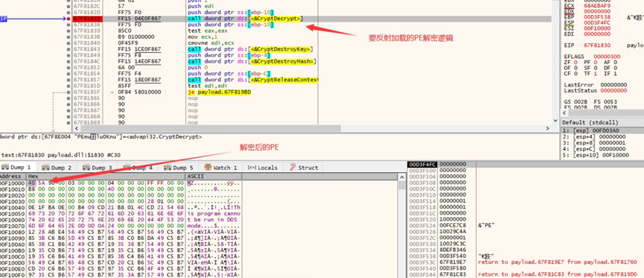Click the MZ ASCII text in dump
644x278 pixels.
coord(191,183)
